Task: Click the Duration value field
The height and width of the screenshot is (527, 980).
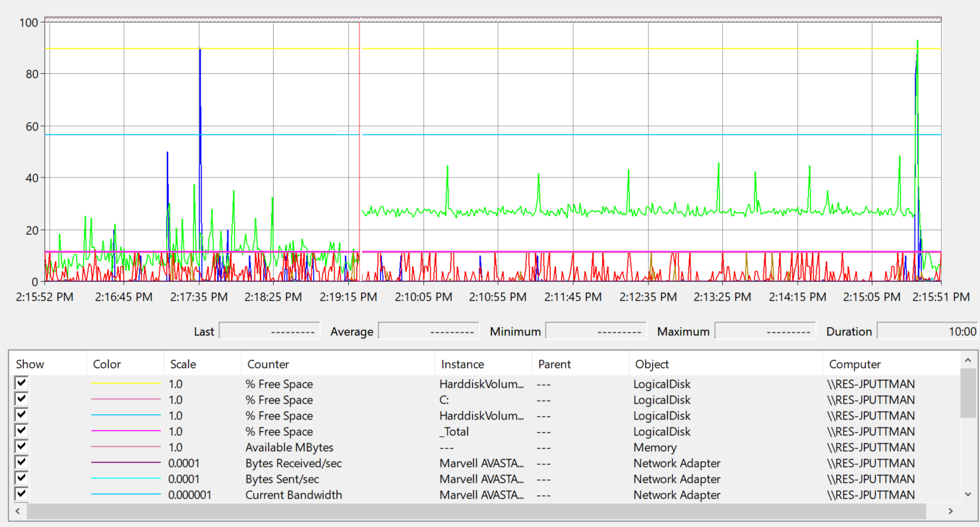Action: (927, 331)
